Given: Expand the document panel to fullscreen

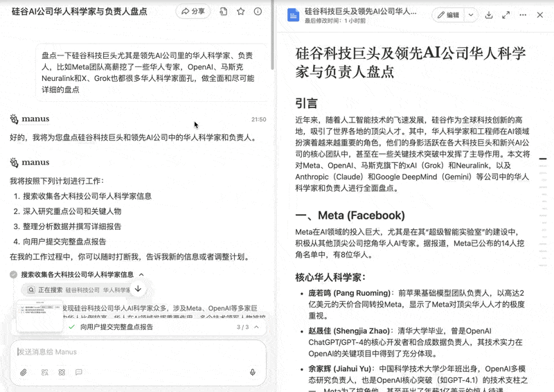Looking at the screenshot, I should 506,15.
